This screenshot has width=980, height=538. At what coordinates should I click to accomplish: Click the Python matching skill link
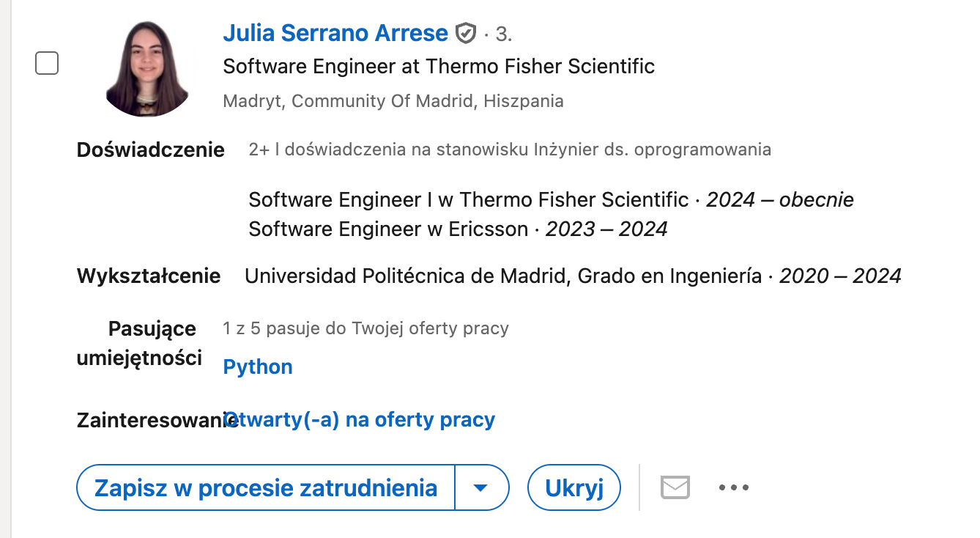point(258,367)
